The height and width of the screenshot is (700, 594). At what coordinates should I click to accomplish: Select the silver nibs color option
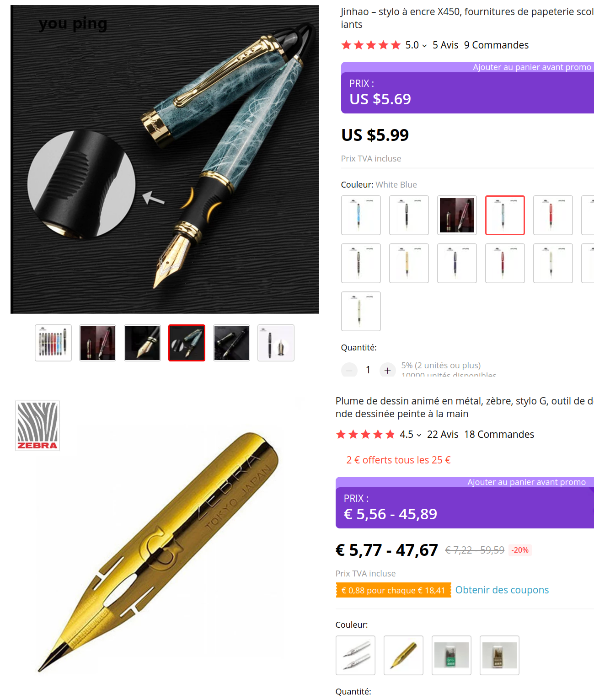[355, 655]
